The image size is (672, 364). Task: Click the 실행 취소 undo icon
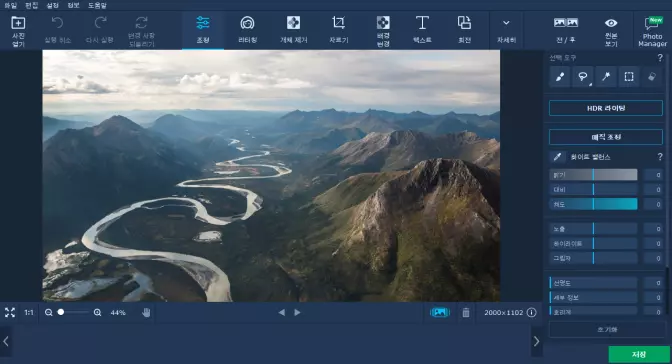[57, 23]
